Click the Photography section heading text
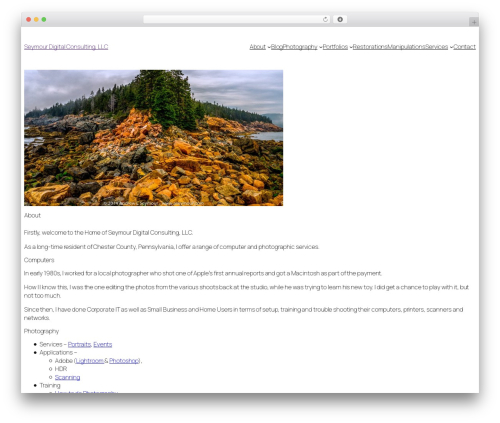 coord(41,331)
